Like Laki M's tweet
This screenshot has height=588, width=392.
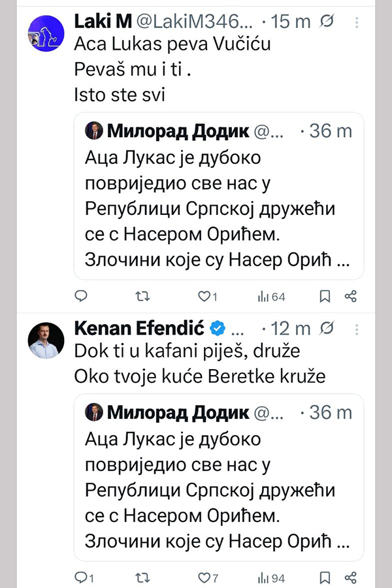(x=203, y=297)
